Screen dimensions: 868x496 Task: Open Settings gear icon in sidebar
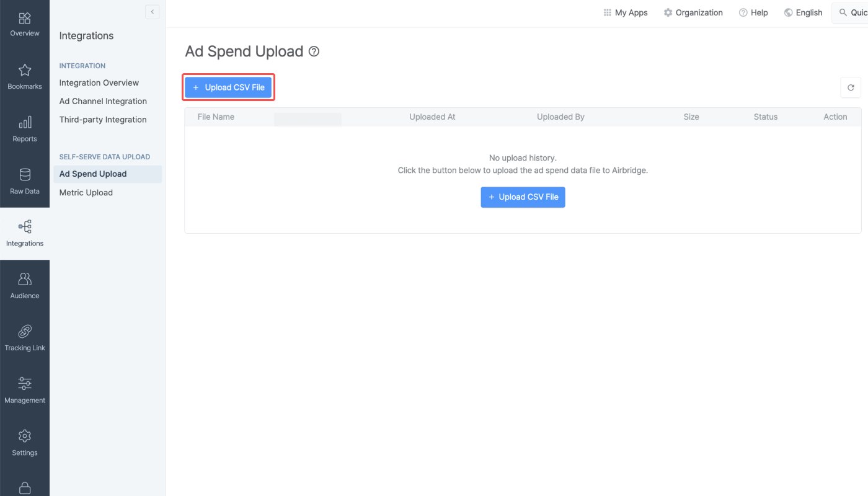coord(25,436)
